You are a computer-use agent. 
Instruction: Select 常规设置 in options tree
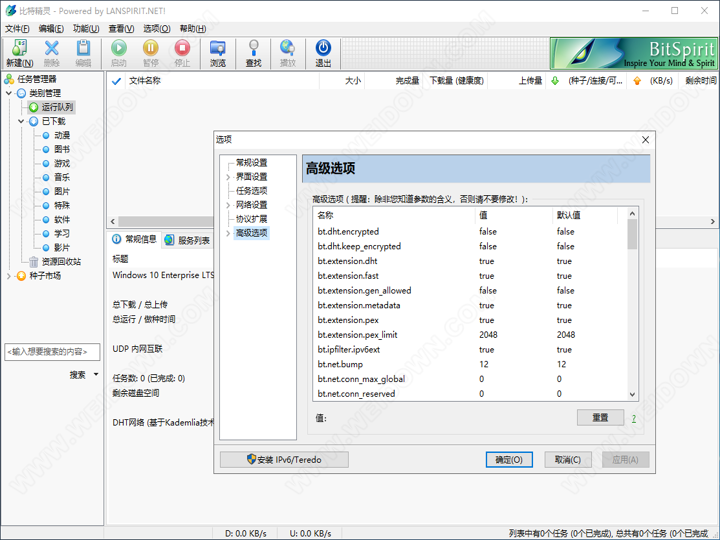(251, 163)
